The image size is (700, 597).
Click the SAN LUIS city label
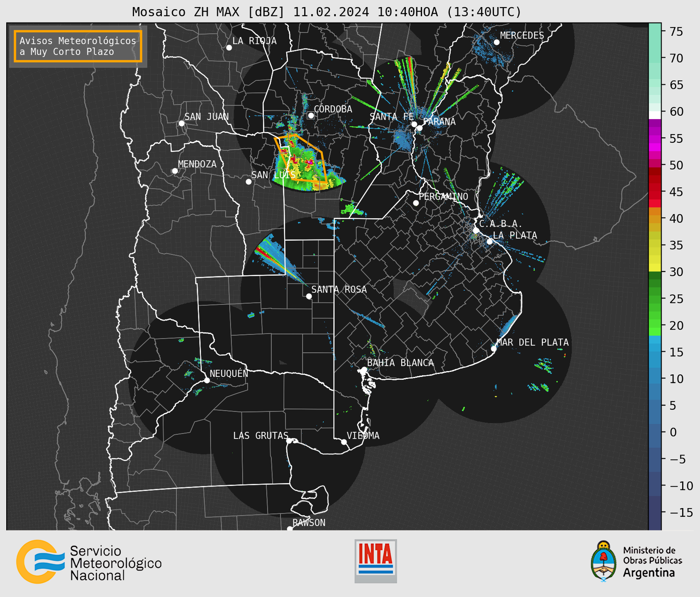(x=273, y=175)
